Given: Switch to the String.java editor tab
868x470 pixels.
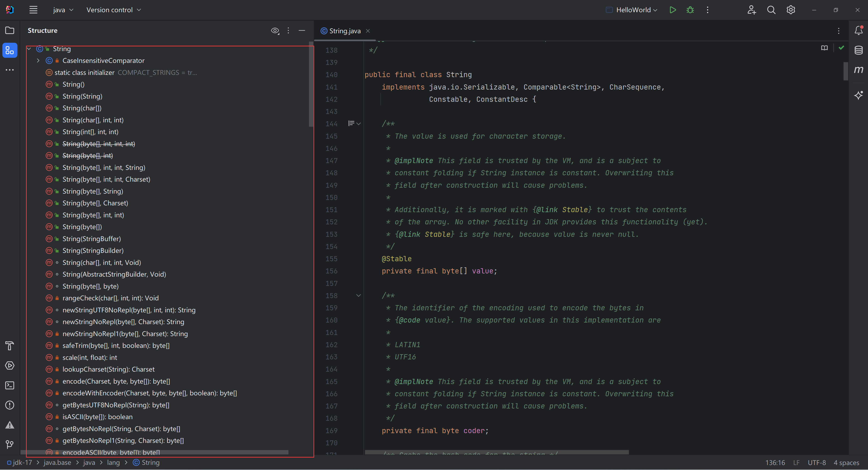Looking at the screenshot, I should 345,31.
